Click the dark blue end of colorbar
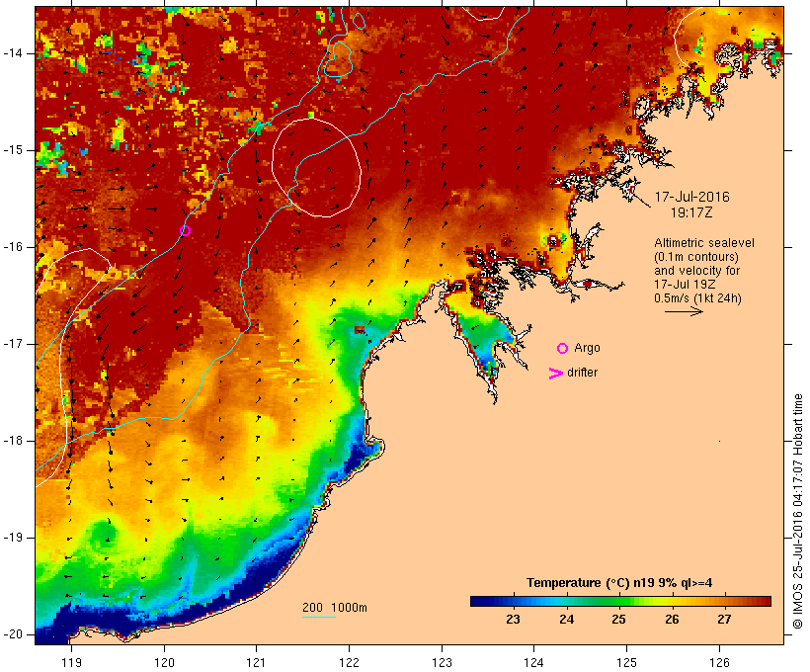810x672 pixels. point(478,601)
